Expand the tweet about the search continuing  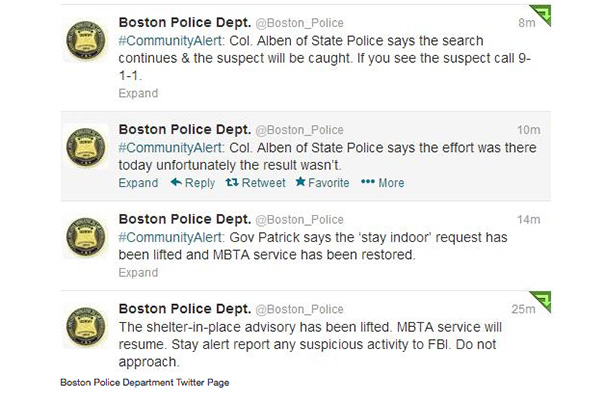click(138, 93)
